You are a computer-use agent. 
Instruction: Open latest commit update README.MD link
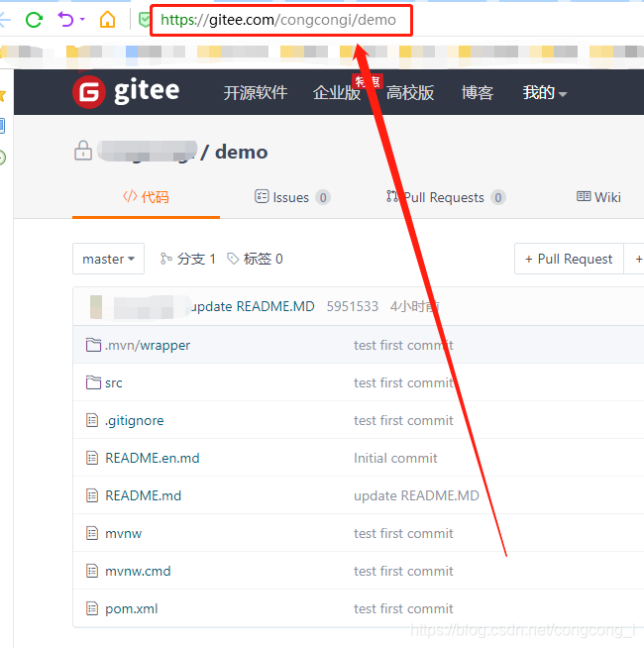[x=253, y=306]
